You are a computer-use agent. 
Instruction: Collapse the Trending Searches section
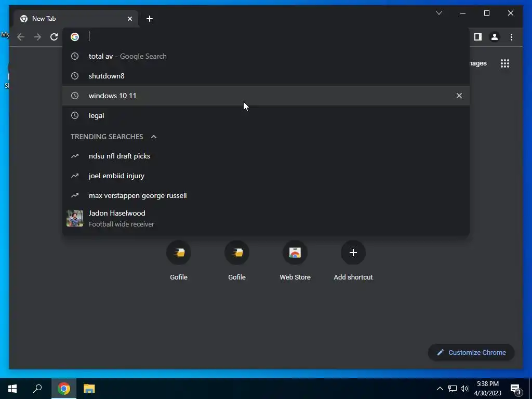154,137
